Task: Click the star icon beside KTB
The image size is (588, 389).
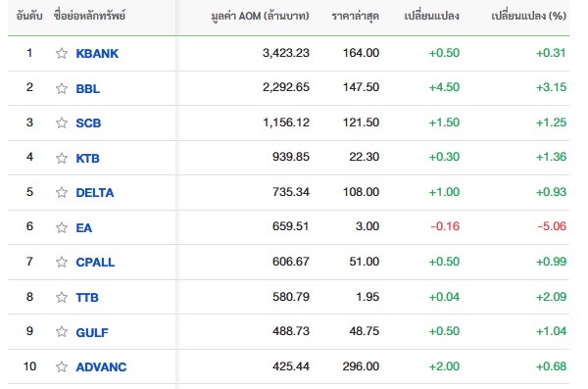Action: (x=62, y=158)
